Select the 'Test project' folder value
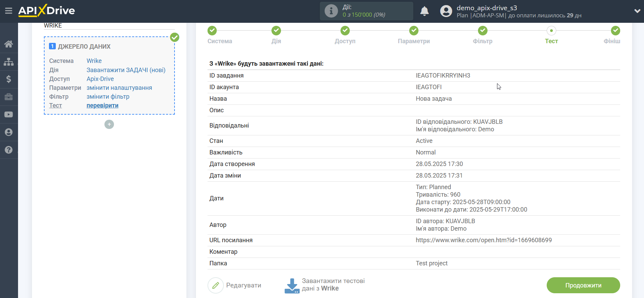Image resolution: width=644 pixels, height=298 pixels. (x=431, y=263)
